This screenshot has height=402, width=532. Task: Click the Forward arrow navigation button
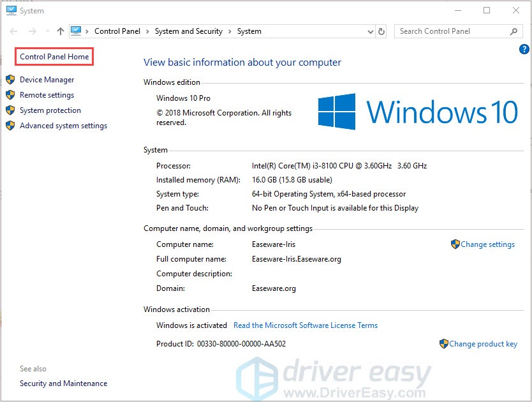pyautogui.click(x=32, y=31)
